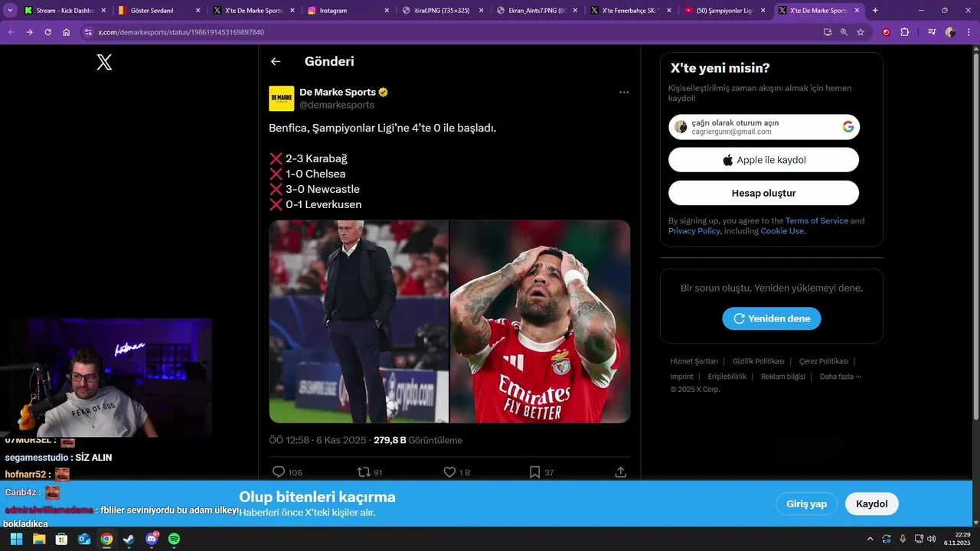Click Kaydol in the bottom banner
The image size is (980, 551).
point(872,504)
